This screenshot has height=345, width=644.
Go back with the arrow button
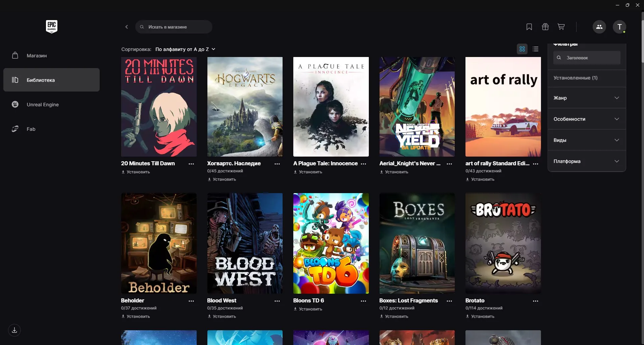(127, 27)
